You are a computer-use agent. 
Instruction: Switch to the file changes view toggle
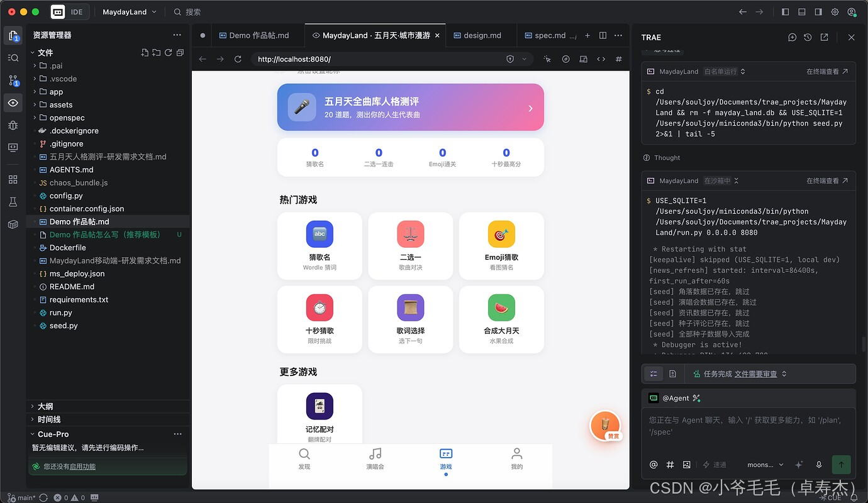click(x=672, y=373)
